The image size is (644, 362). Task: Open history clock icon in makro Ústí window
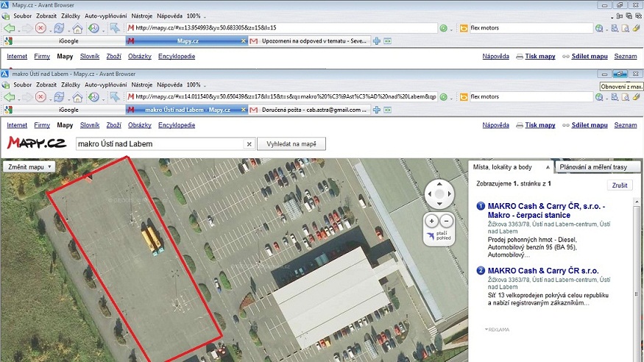[93, 97]
